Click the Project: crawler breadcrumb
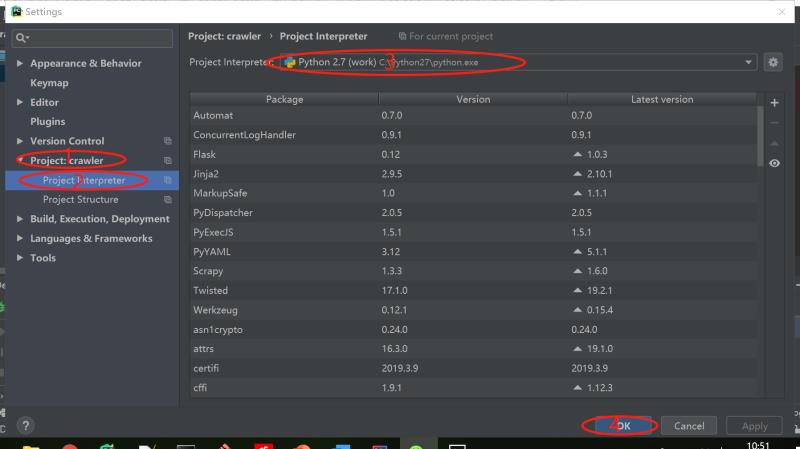Viewport: 800px width, 449px height. [224, 36]
